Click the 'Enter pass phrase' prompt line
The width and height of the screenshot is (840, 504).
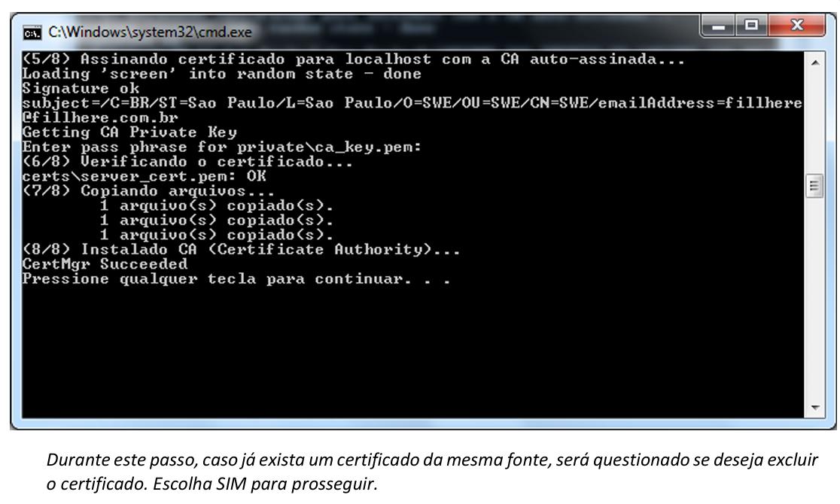click(x=222, y=147)
